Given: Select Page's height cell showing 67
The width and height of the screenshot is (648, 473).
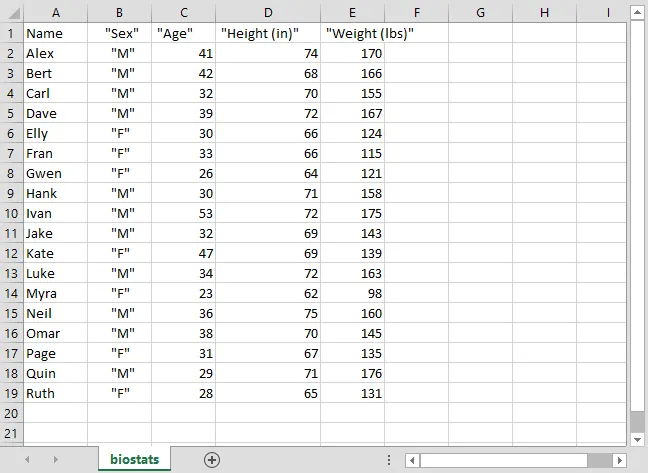Looking at the screenshot, I should click(268, 353).
